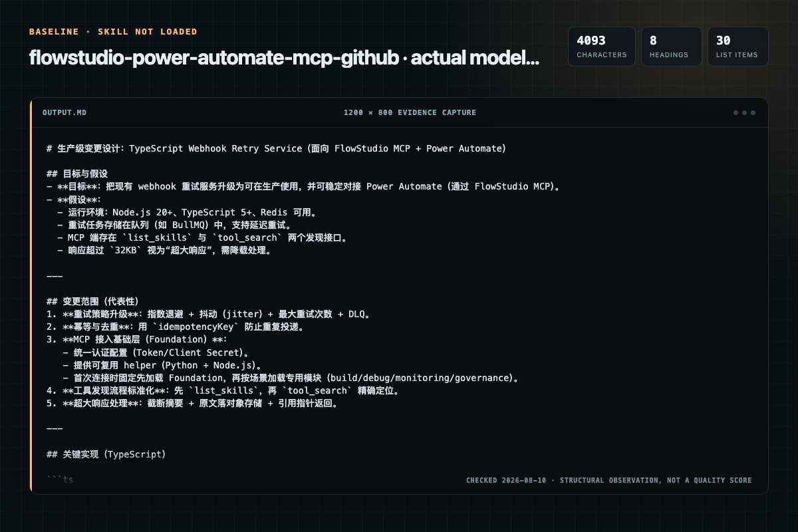
Task: Click the '## 关键实现 (TypeScript)' heading
Action: (x=106, y=454)
